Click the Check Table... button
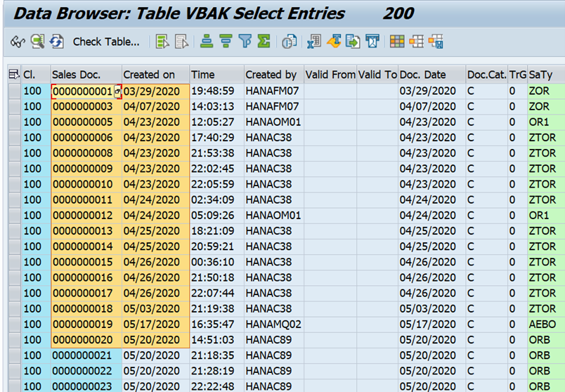The width and height of the screenshot is (565, 392). click(106, 42)
